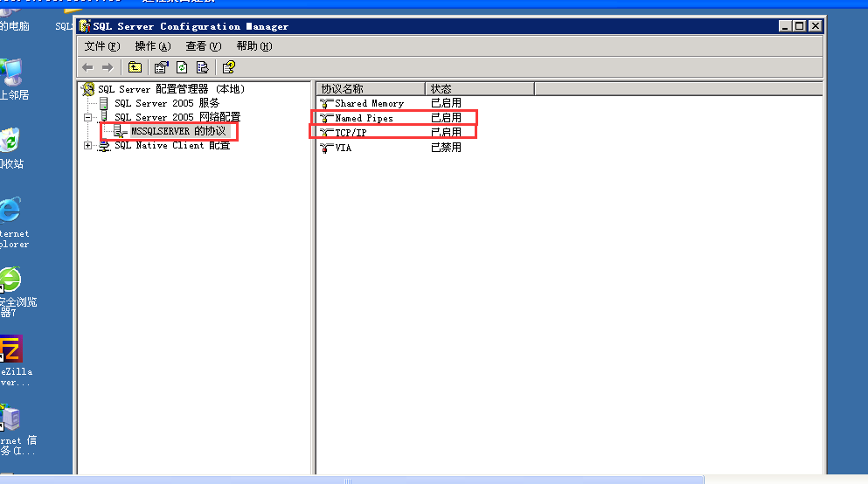The height and width of the screenshot is (484, 868).
Task: Open the 查看(V) menu
Action: click(203, 46)
